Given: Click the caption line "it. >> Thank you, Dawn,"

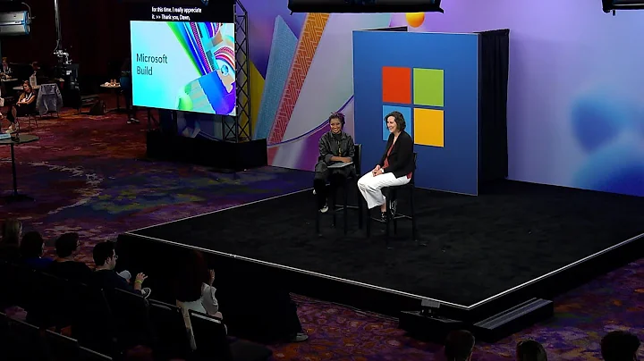Looking at the screenshot, I should tap(171, 17).
